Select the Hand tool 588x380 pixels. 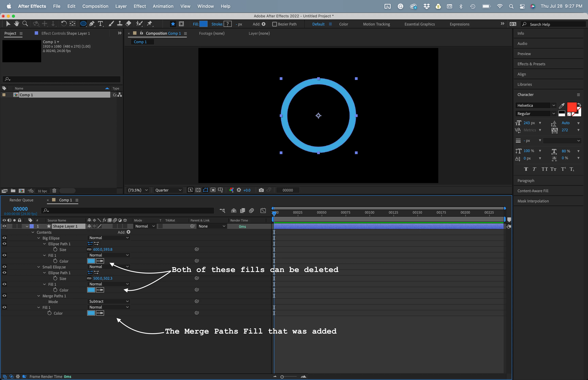pyautogui.click(x=17, y=24)
